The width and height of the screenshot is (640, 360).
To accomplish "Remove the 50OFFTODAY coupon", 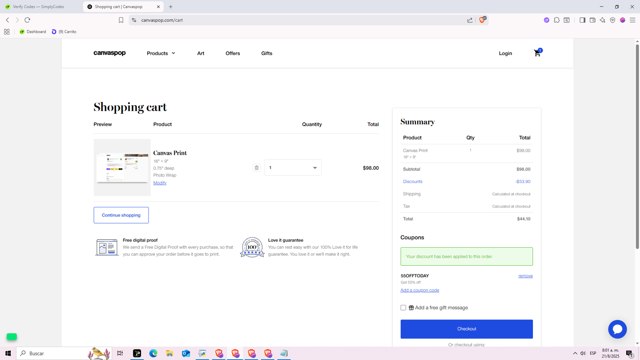I will click(525, 276).
